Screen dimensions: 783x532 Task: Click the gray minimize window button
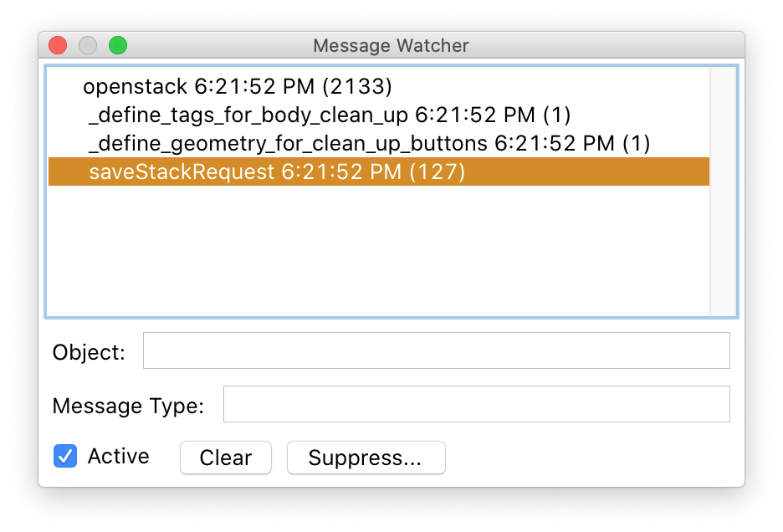[x=88, y=45]
